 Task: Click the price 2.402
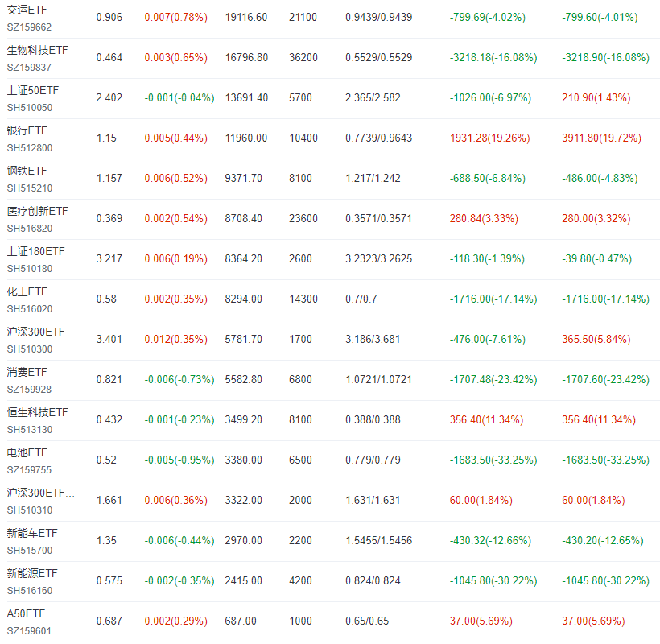[x=109, y=97]
